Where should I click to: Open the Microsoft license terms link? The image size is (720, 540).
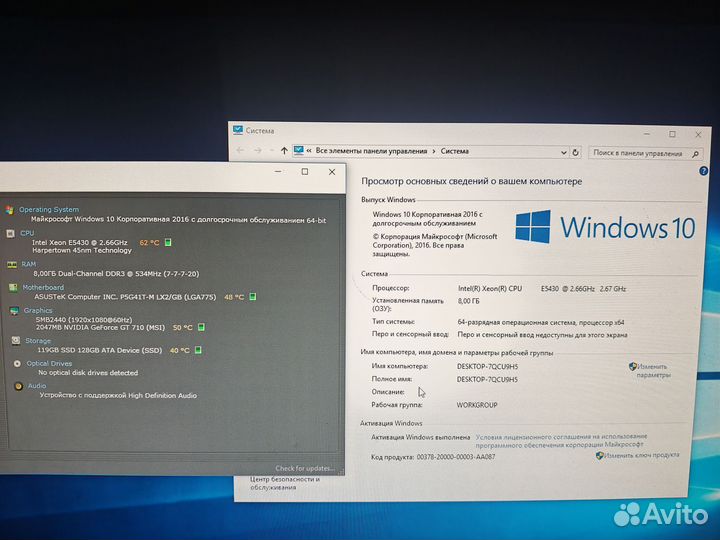point(561,440)
